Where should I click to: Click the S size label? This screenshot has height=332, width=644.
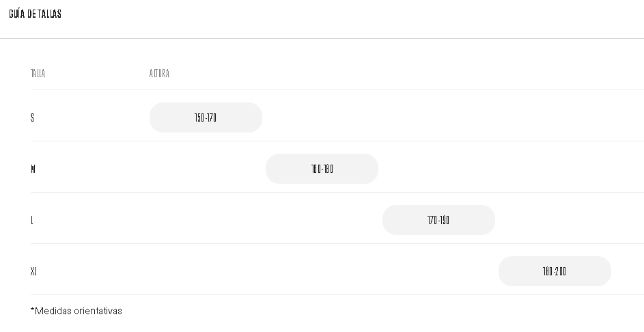click(x=32, y=117)
